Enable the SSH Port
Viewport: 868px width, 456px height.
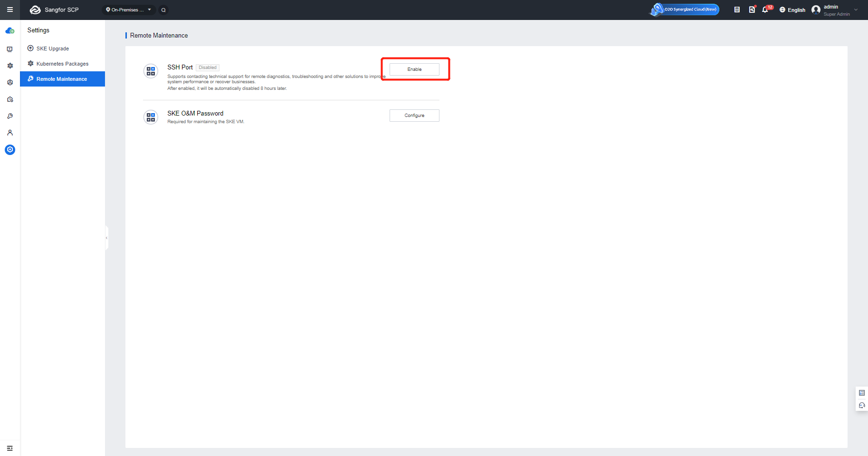coord(414,69)
